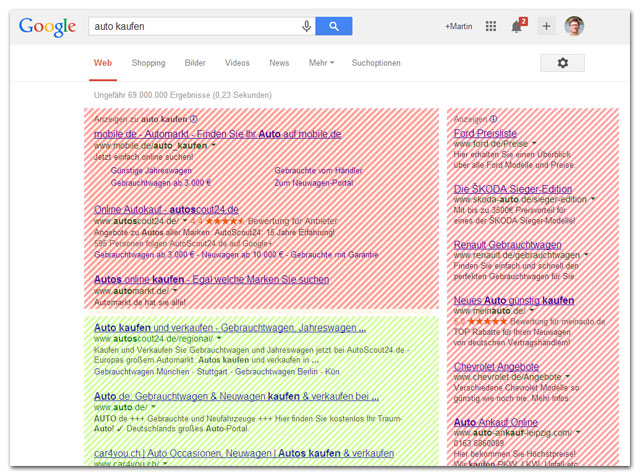The height and width of the screenshot is (476, 640).
Task: Expand the Mehr dropdown
Action: pos(321,63)
